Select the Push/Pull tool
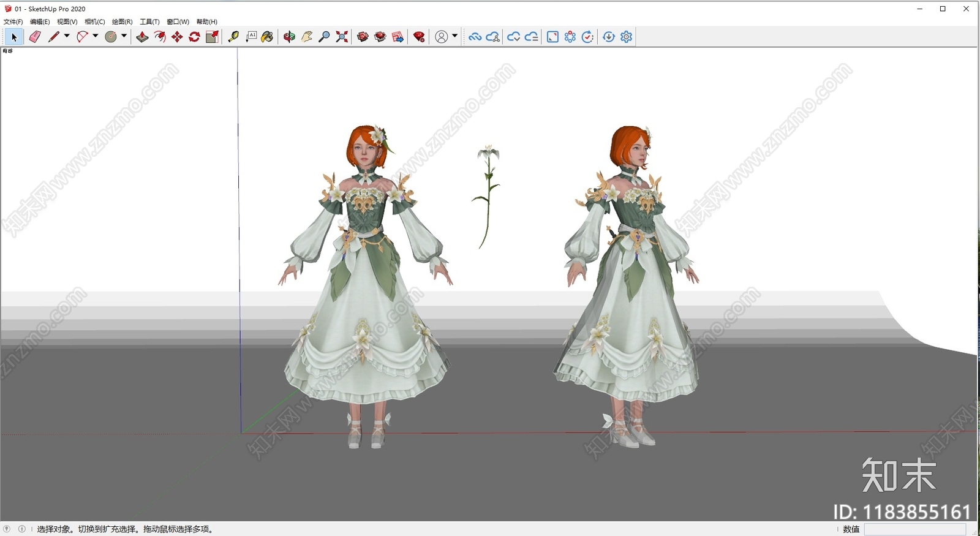This screenshot has height=536, width=980. click(142, 37)
